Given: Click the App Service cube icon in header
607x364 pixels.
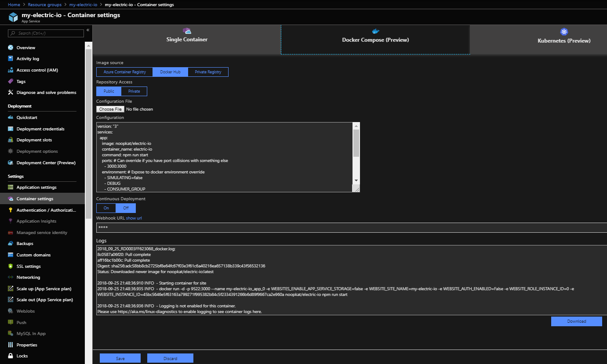Looking at the screenshot, I should (13, 18).
